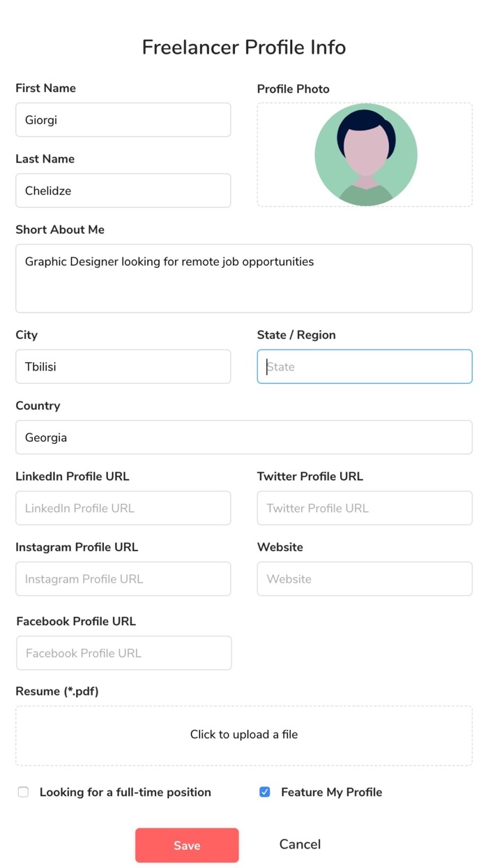Click the resume upload area
The width and height of the screenshot is (488, 868).
(x=243, y=735)
